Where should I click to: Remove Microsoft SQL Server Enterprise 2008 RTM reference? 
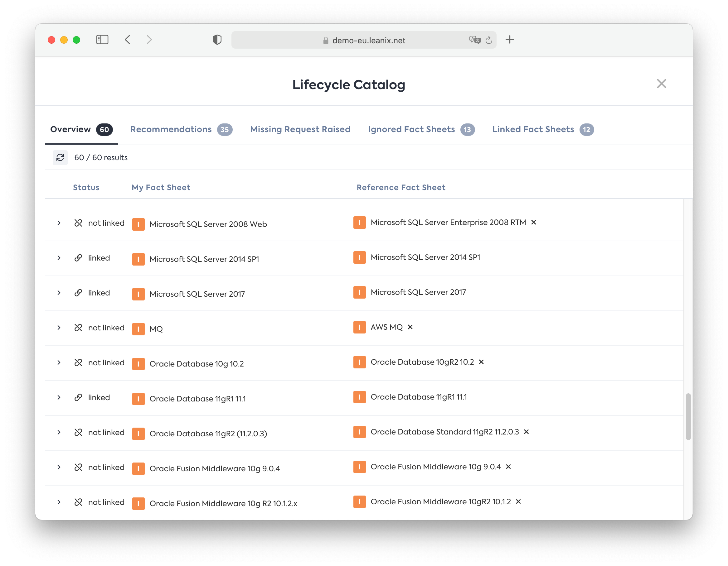click(533, 222)
